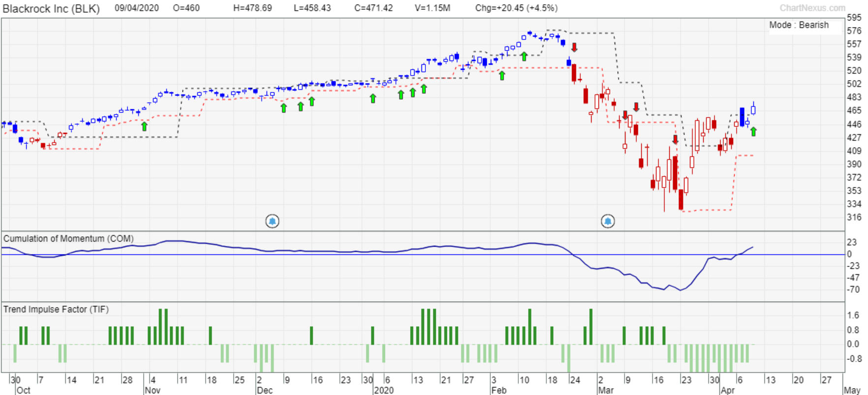Click the Apr month label on the time axis
Viewport: 868px width, 395px height.
pyautogui.click(x=727, y=390)
